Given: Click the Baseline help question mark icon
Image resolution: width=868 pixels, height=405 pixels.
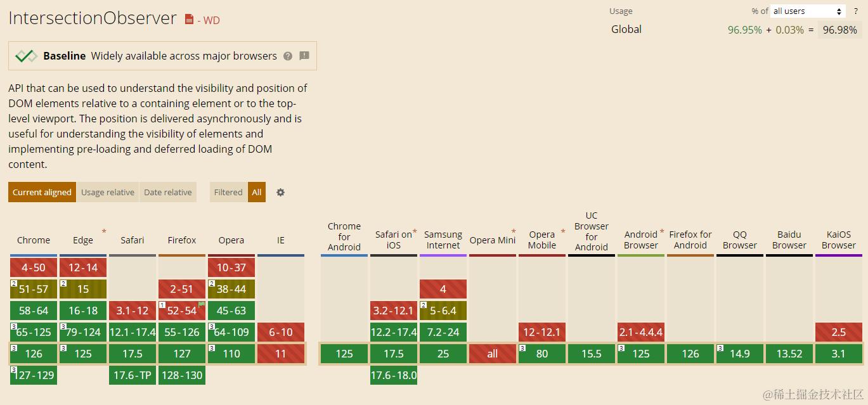Looking at the screenshot, I should coord(288,56).
